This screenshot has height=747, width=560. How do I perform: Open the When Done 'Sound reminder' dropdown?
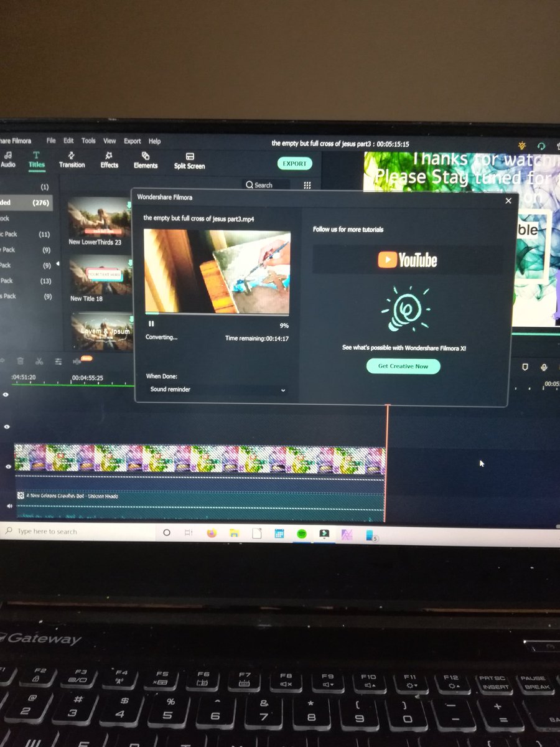click(x=217, y=390)
